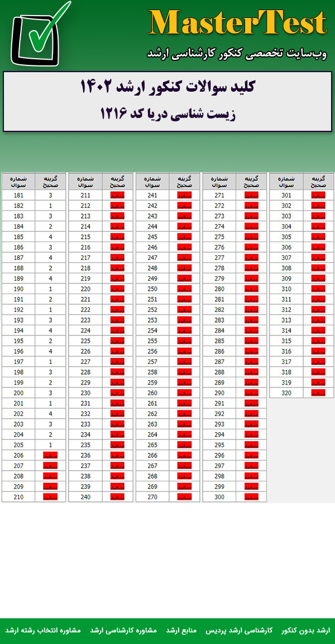Click the red locked answer beside question 270

pos(184,497)
